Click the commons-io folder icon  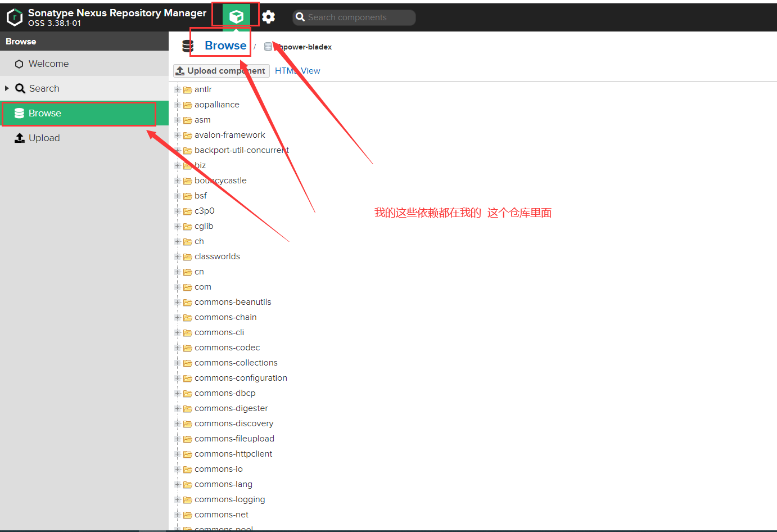coord(188,469)
